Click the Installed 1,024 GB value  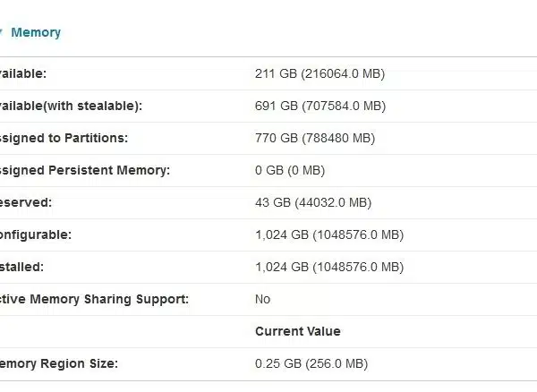329,267
